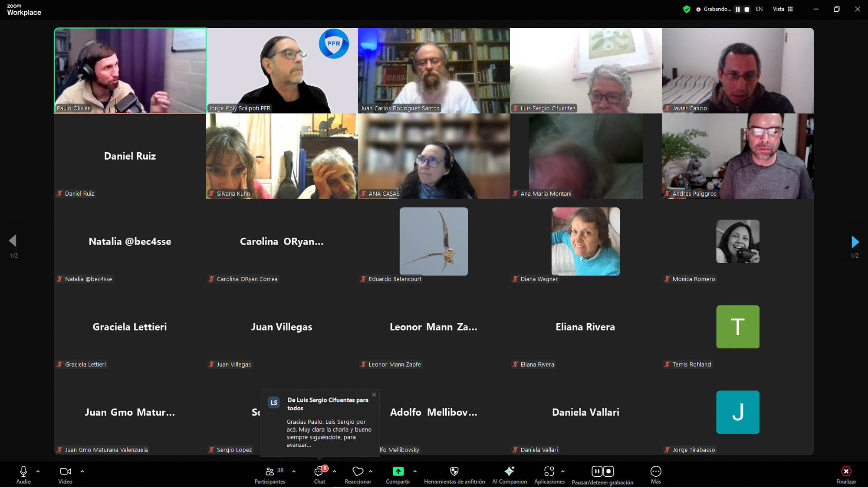Select Juan Gmo Maturana Valenzuela tile
This screenshot has height=488, width=868.
click(130, 413)
